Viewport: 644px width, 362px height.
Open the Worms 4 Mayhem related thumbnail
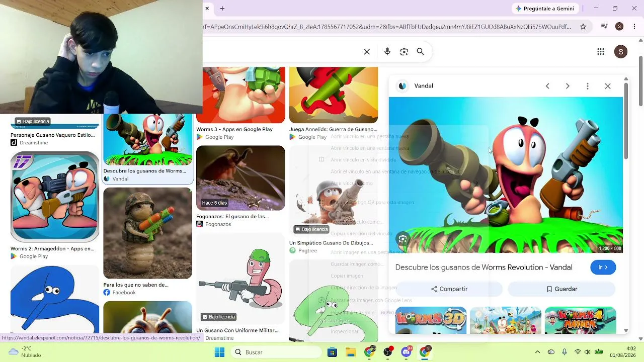tap(580, 320)
